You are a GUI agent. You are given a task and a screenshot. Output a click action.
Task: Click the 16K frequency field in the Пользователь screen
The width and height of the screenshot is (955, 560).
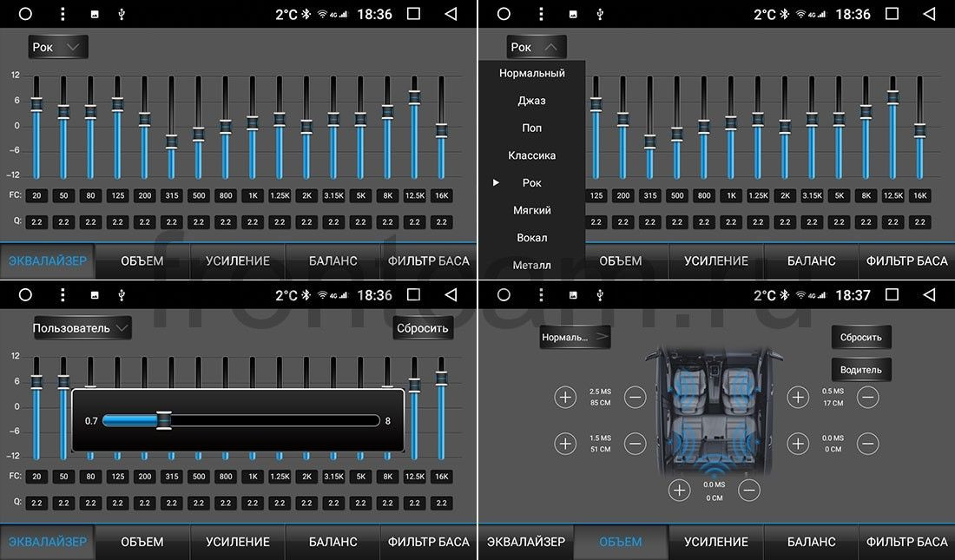(442, 477)
